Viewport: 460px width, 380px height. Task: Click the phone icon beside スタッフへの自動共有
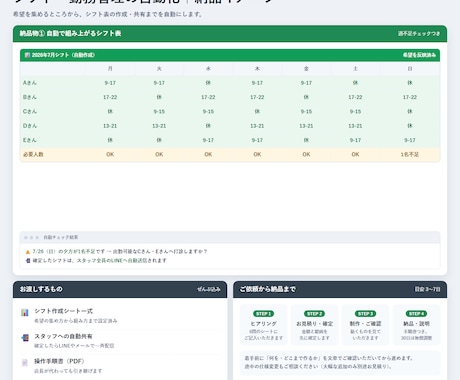pyautogui.click(x=25, y=338)
